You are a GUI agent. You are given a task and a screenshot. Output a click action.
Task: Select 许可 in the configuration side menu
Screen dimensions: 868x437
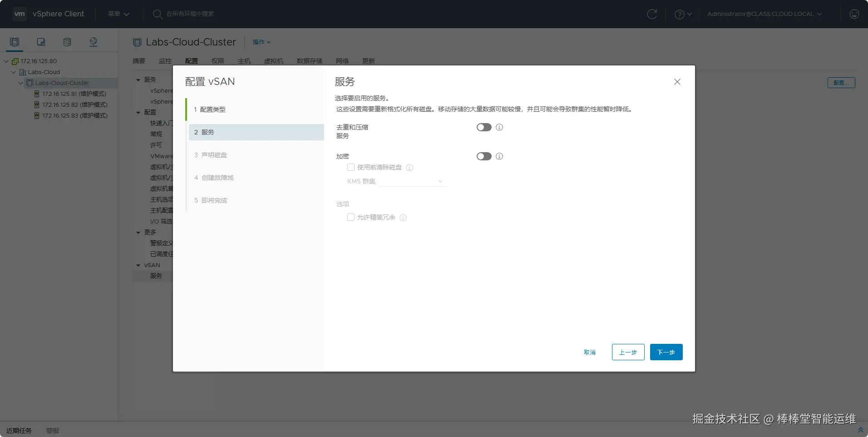click(156, 145)
